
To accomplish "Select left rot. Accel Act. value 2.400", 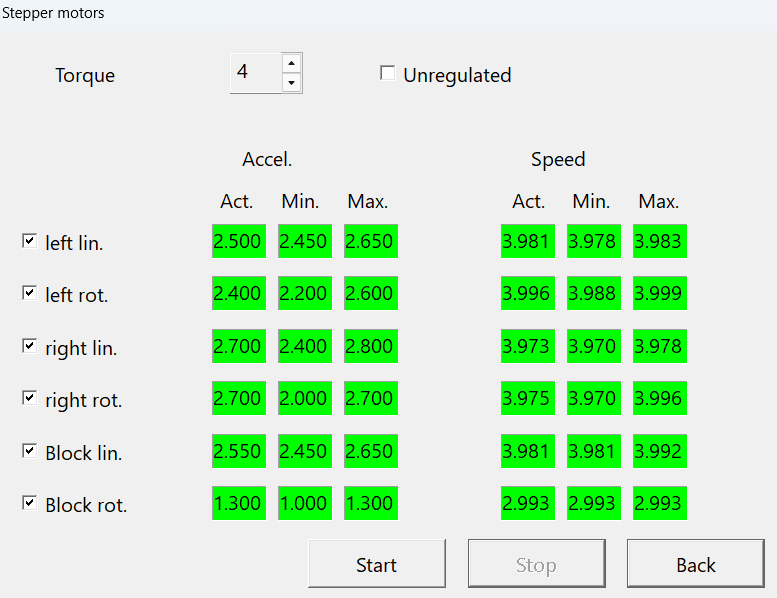I will click(x=239, y=293).
